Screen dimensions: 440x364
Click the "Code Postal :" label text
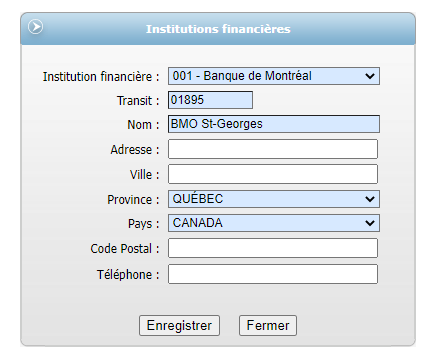[125, 249]
